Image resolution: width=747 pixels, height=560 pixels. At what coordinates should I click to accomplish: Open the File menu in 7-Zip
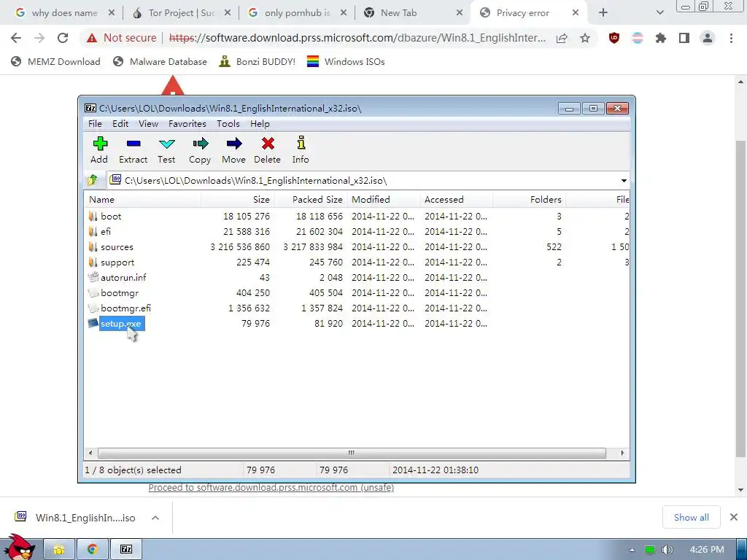point(95,124)
